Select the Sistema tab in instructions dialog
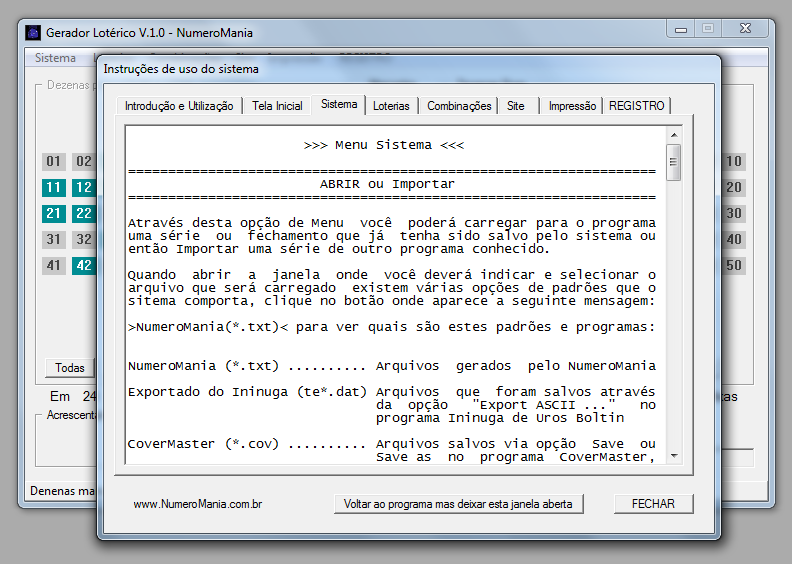This screenshot has height=564, width=792. 339,105
